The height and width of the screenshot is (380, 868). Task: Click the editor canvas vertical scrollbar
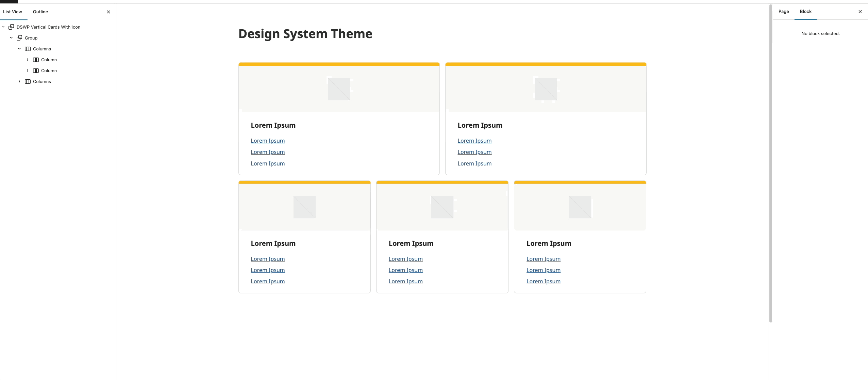(x=770, y=163)
